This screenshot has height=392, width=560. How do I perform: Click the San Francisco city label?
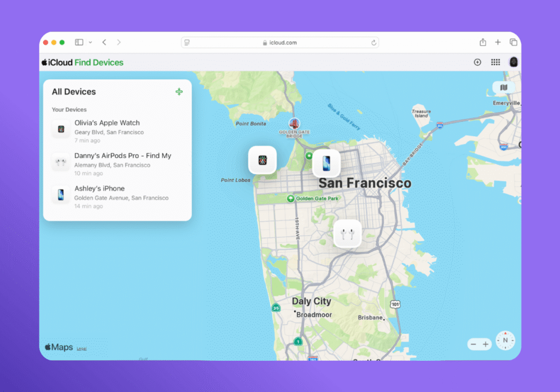click(x=365, y=183)
